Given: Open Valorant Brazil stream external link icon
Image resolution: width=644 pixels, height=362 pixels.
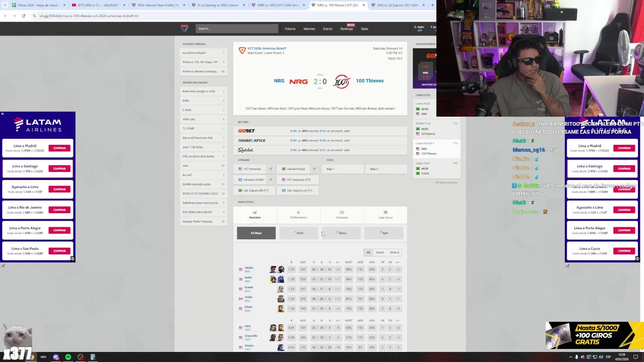Looking at the screenshot, I should point(314,169).
